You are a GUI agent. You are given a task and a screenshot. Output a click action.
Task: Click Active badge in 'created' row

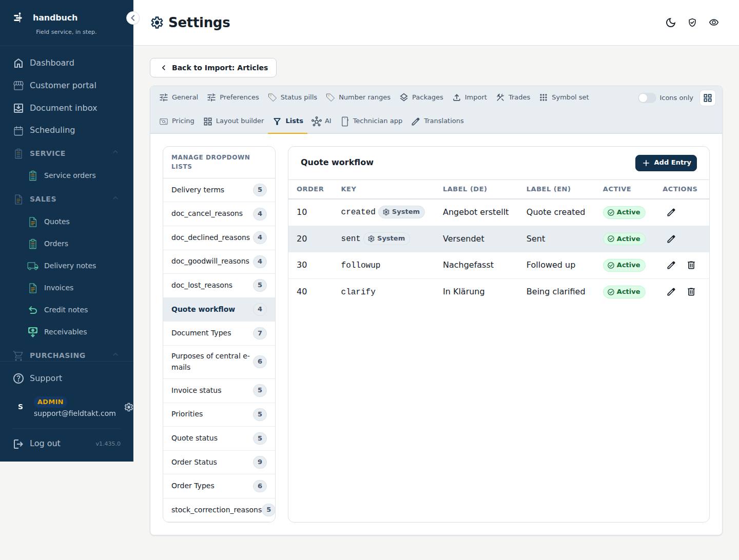624,212
